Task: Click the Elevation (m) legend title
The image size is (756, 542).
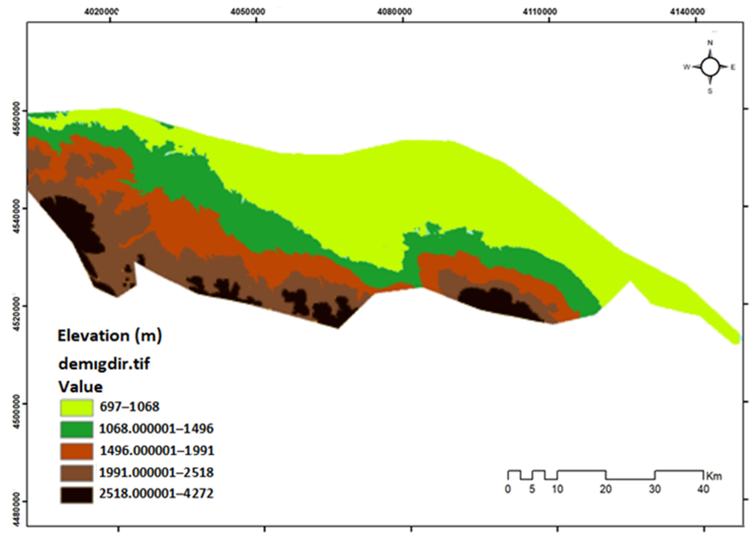Action: [110, 336]
